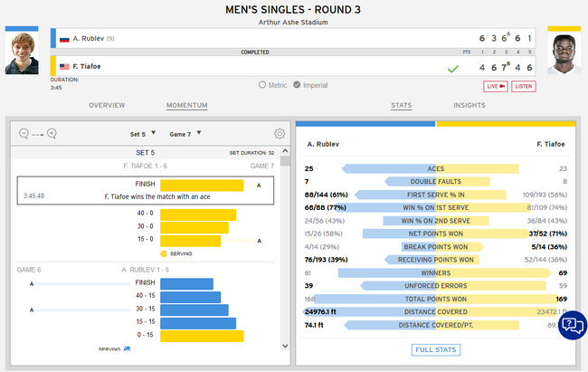The height and width of the screenshot is (372, 588).
Task: Open the Stats tab
Action: coord(401,105)
